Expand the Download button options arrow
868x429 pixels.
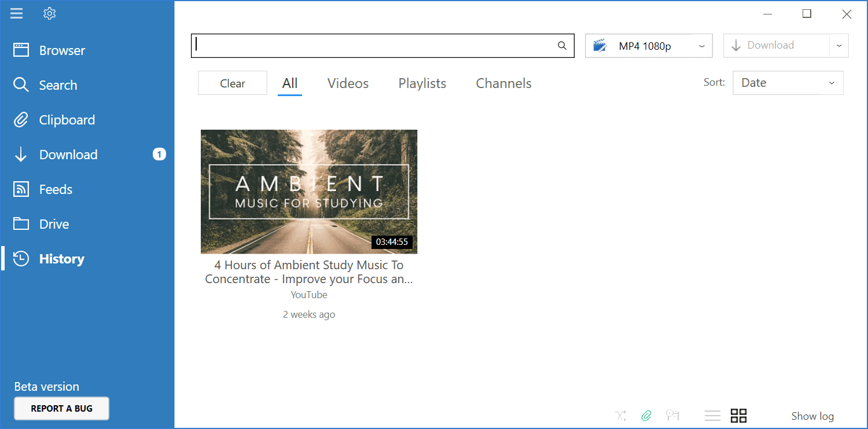click(839, 46)
